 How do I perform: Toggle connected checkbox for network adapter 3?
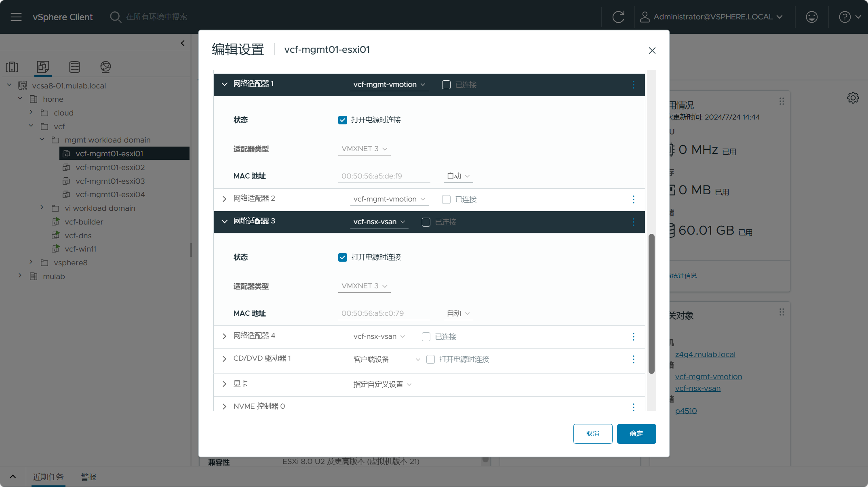coord(426,222)
